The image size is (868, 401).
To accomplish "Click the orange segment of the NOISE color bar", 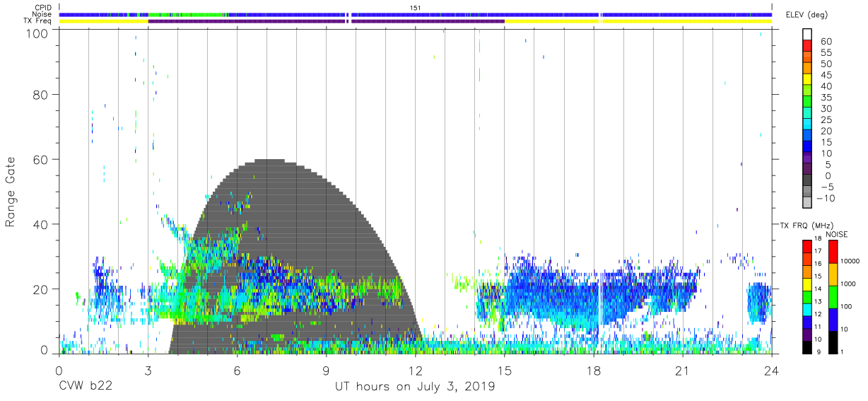I will tap(833, 274).
